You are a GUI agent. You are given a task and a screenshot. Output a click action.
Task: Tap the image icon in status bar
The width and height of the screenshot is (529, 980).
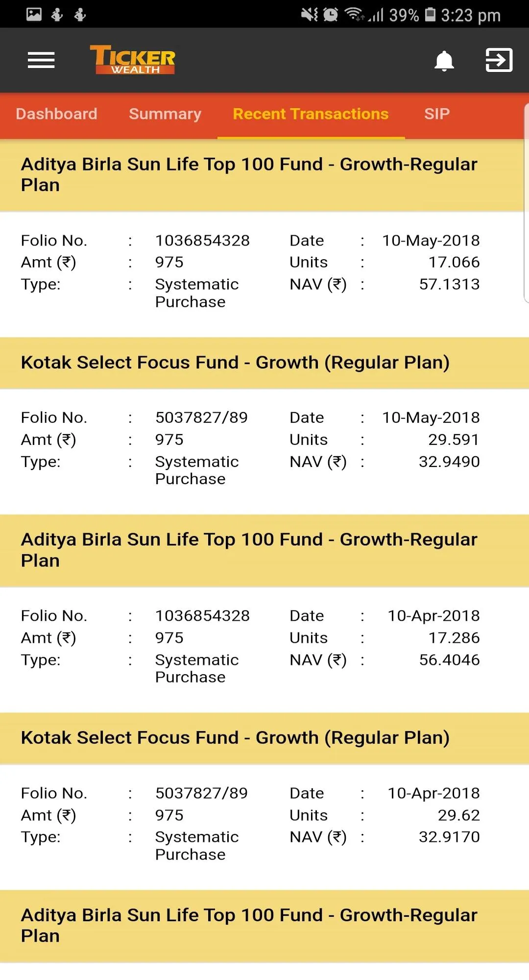click(x=34, y=14)
